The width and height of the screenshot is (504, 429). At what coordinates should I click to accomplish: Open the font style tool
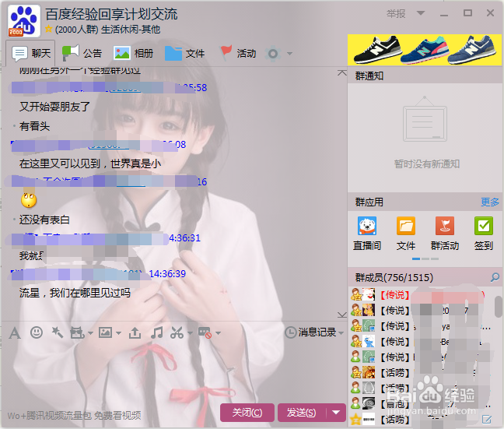pos(15,332)
